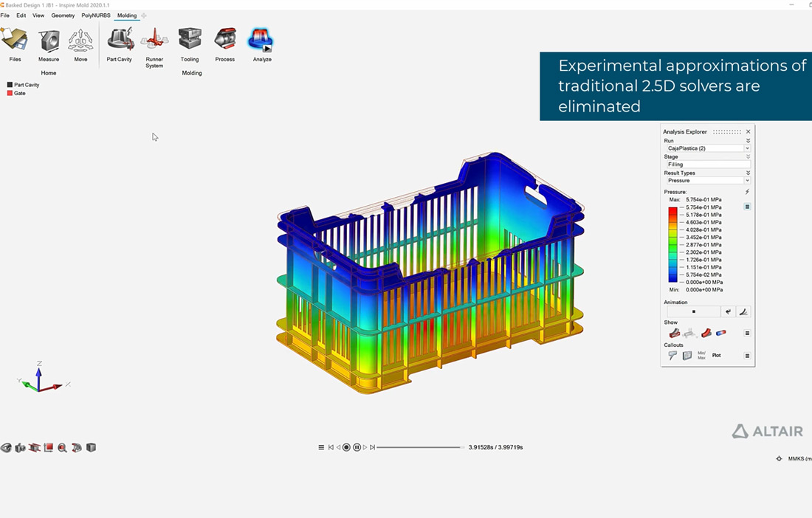812x518 pixels.
Task: Click the MMKS units selector
Action: point(799,458)
